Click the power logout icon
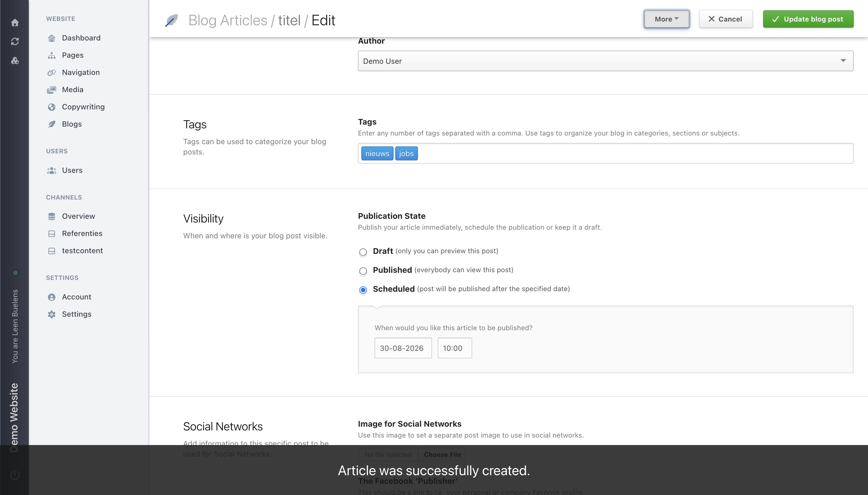The height and width of the screenshot is (495, 868). click(15, 475)
